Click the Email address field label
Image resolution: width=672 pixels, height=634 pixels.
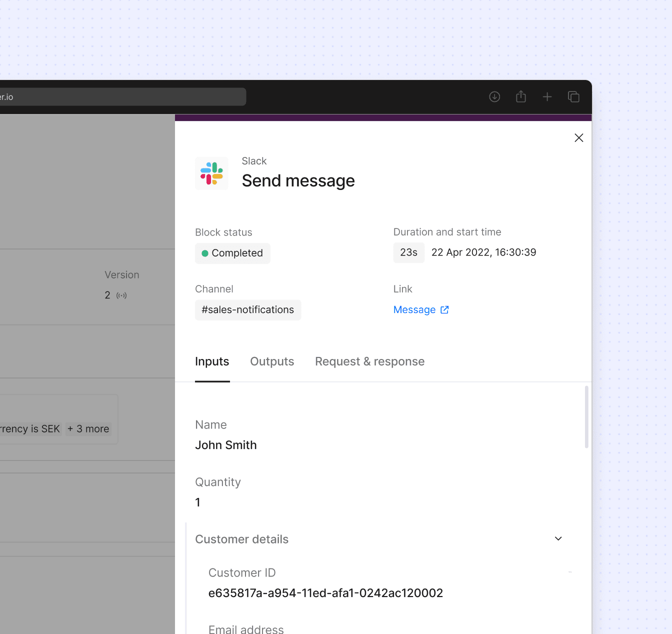(x=246, y=629)
